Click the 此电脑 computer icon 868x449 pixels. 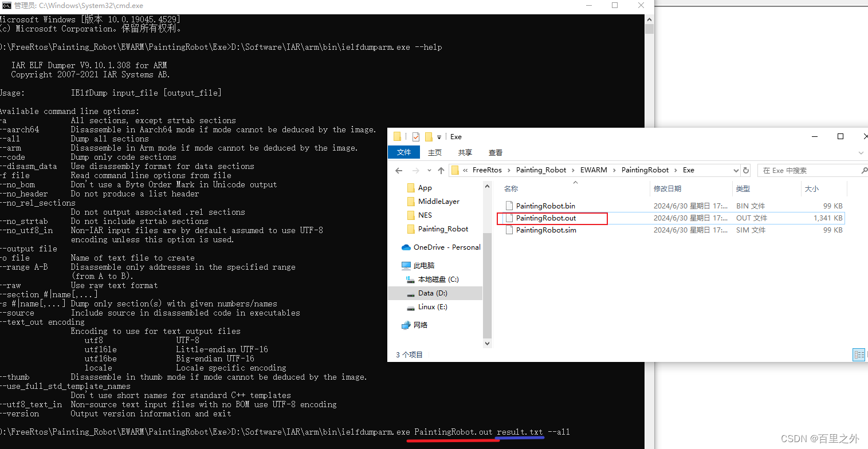pos(406,266)
